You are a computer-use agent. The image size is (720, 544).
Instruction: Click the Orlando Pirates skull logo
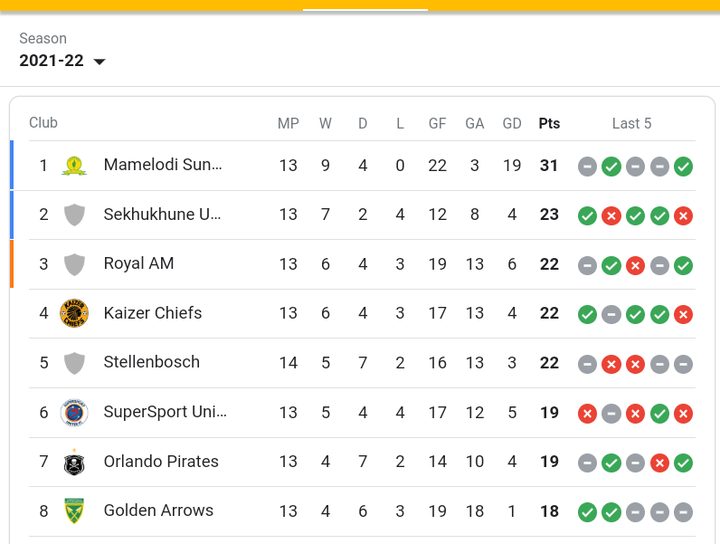tap(74, 462)
